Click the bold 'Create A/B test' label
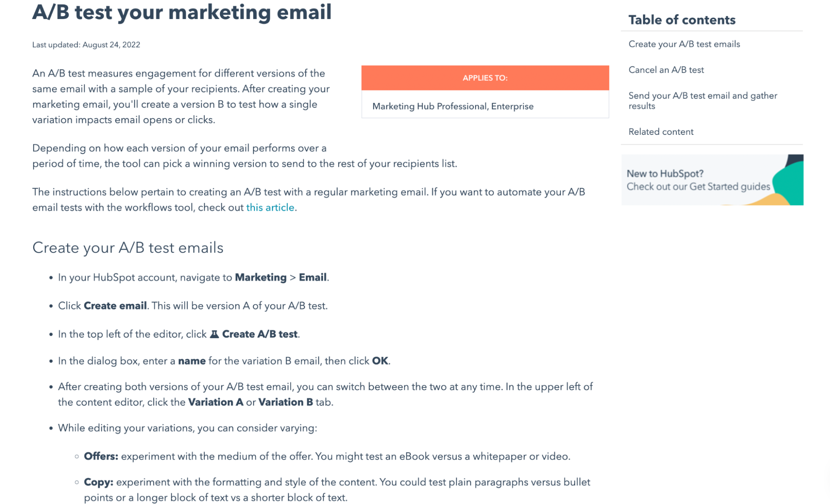 click(260, 334)
